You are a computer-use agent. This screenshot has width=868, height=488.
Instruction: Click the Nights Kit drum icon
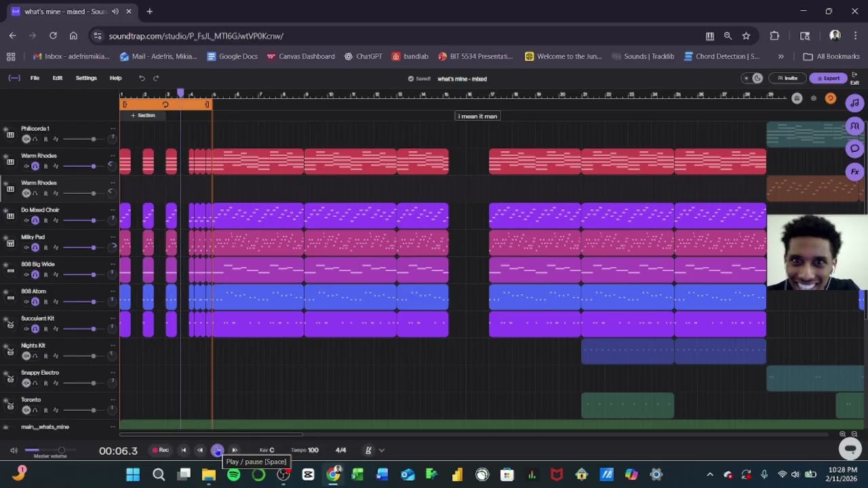(x=10, y=351)
